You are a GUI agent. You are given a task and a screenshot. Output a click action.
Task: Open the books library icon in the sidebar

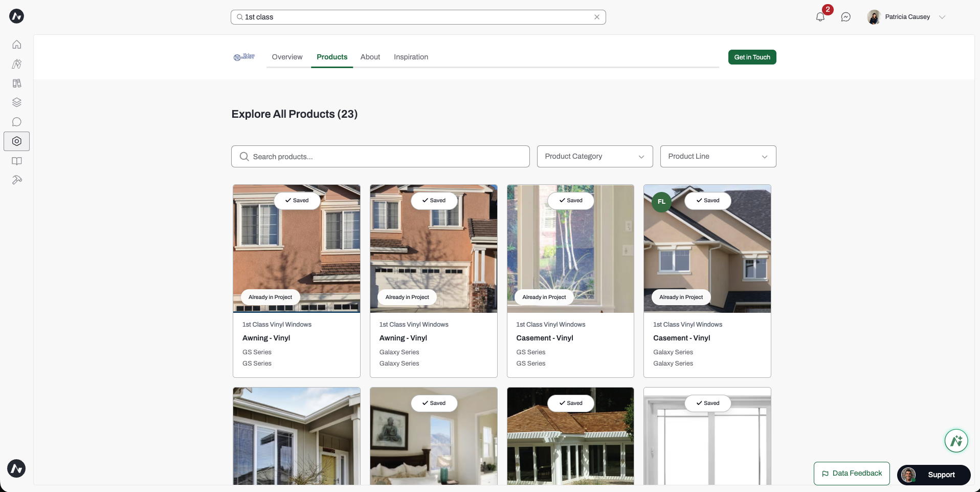[x=17, y=83]
